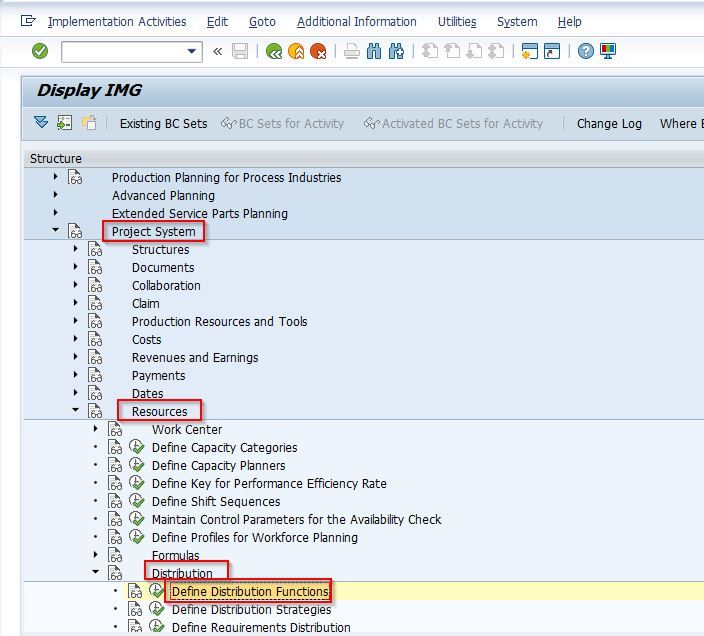Select Define Requirements Distribution row
Image resolution: width=704 pixels, height=636 pixels.
pos(261,627)
